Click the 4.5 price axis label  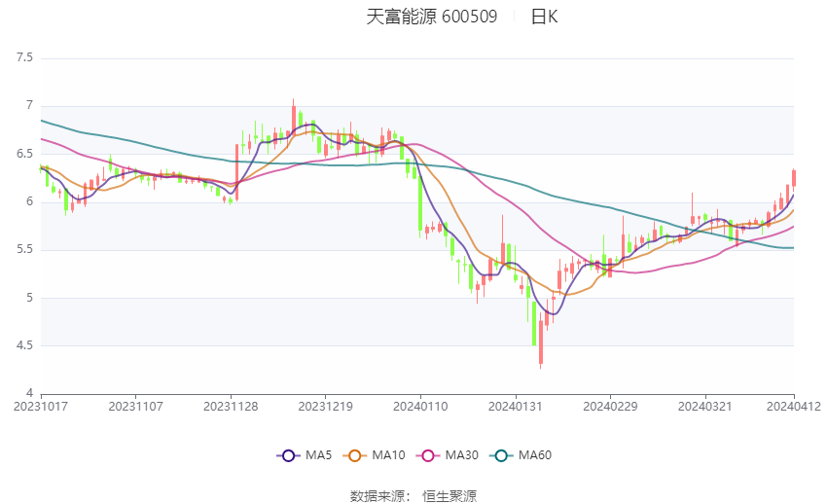24,345
